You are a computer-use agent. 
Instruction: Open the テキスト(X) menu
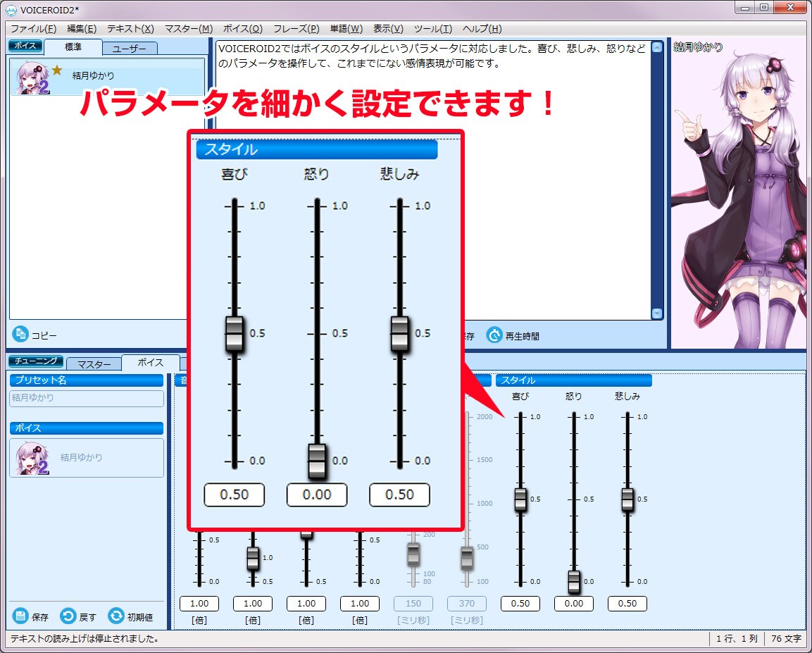point(130,29)
